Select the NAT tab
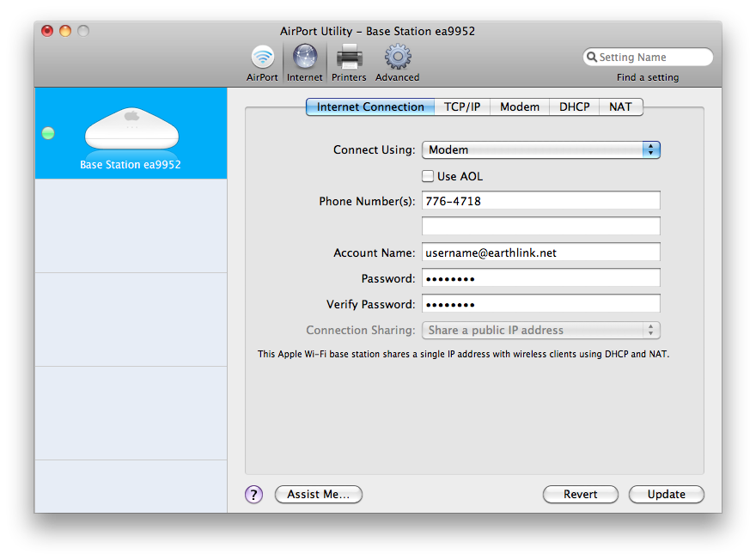 click(x=619, y=107)
